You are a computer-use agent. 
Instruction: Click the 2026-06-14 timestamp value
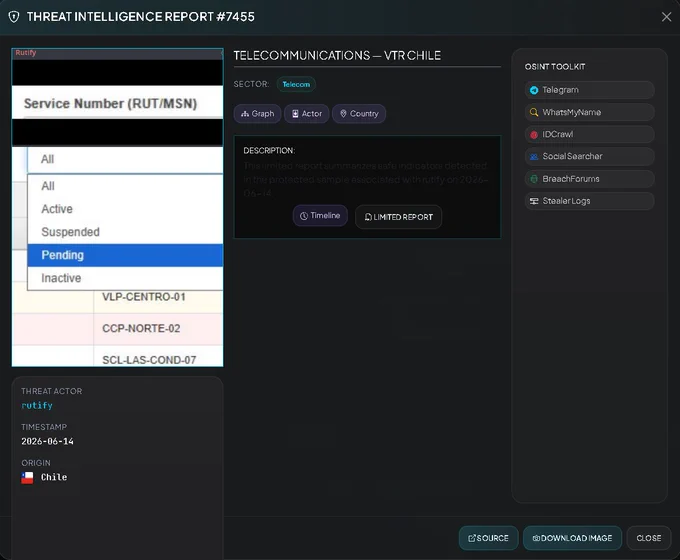[47, 441]
